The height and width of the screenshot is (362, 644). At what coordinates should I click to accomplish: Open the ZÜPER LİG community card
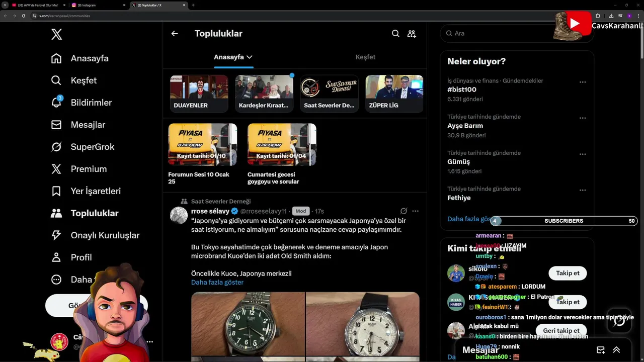394,94
